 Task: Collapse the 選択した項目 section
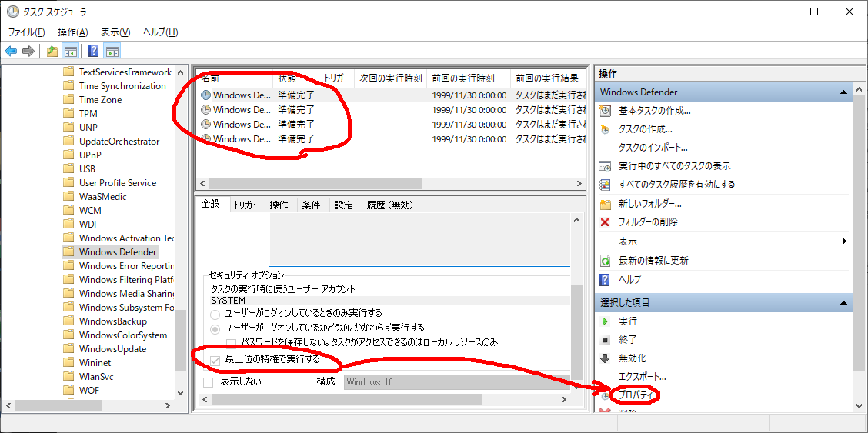[844, 303]
